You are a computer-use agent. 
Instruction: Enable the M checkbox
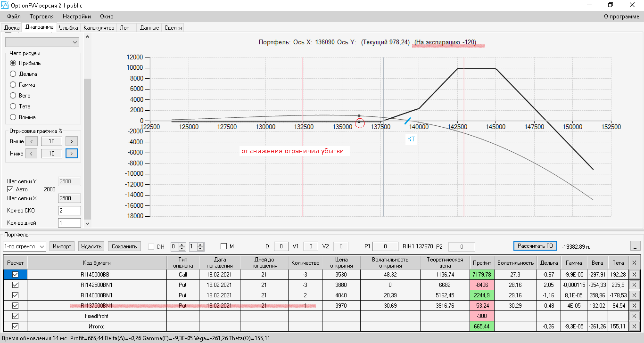point(224,246)
